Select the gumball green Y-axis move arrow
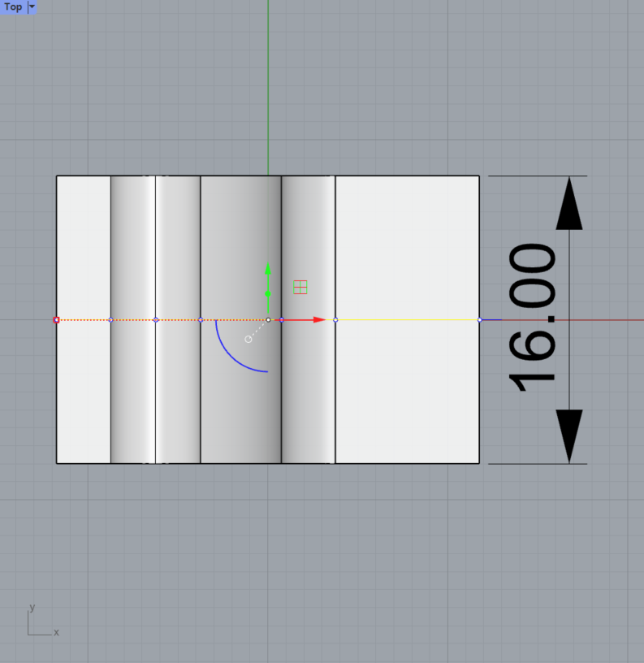644x663 pixels. (x=268, y=270)
